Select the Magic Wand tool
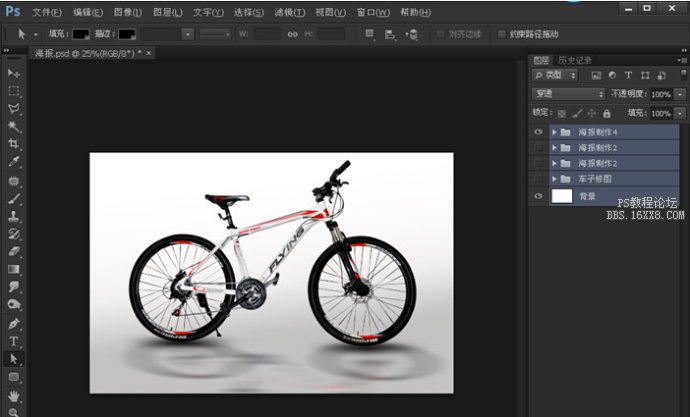The width and height of the screenshot is (690, 417). [x=14, y=127]
